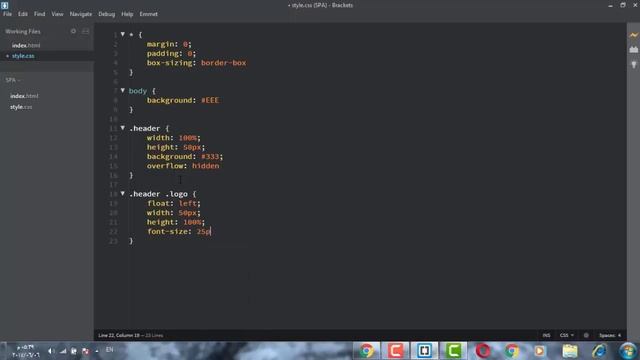Toggle the INS insert mode indicator
The image size is (640, 360).
pyautogui.click(x=546, y=335)
